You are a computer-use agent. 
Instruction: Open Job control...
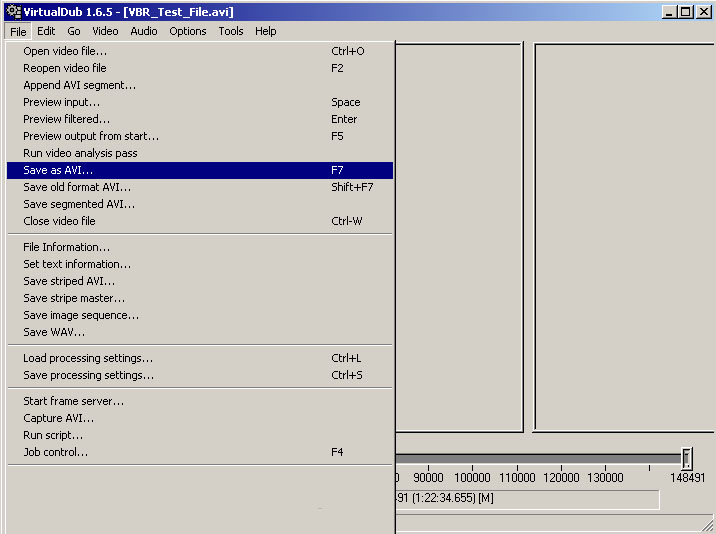pos(200,452)
